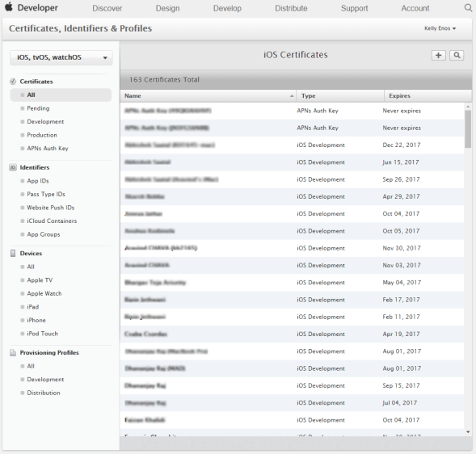
Task: Open the Account menu
Action: pos(415,8)
